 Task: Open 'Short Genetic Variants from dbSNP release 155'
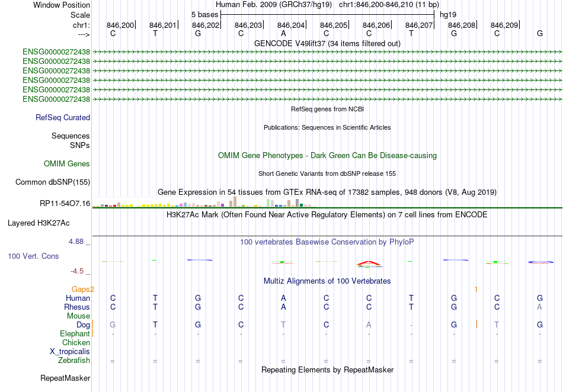click(327, 173)
